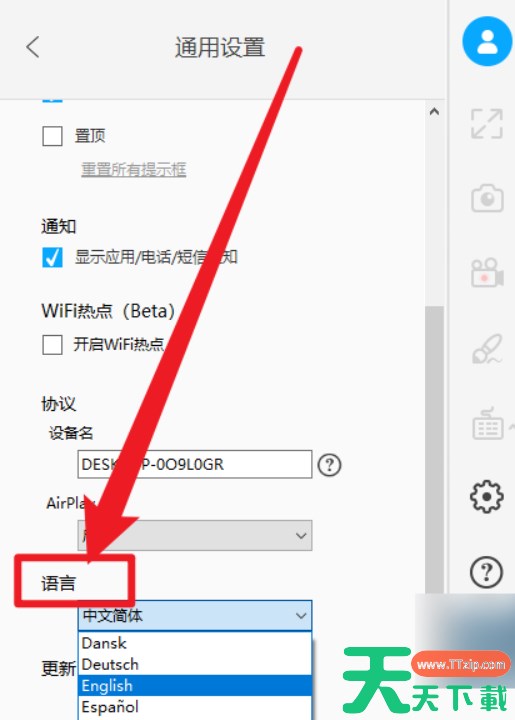Screen dimensions: 515x720
Task: Start screen recording with camcorder icon
Action: pyautogui.click(x=487, y=273)
